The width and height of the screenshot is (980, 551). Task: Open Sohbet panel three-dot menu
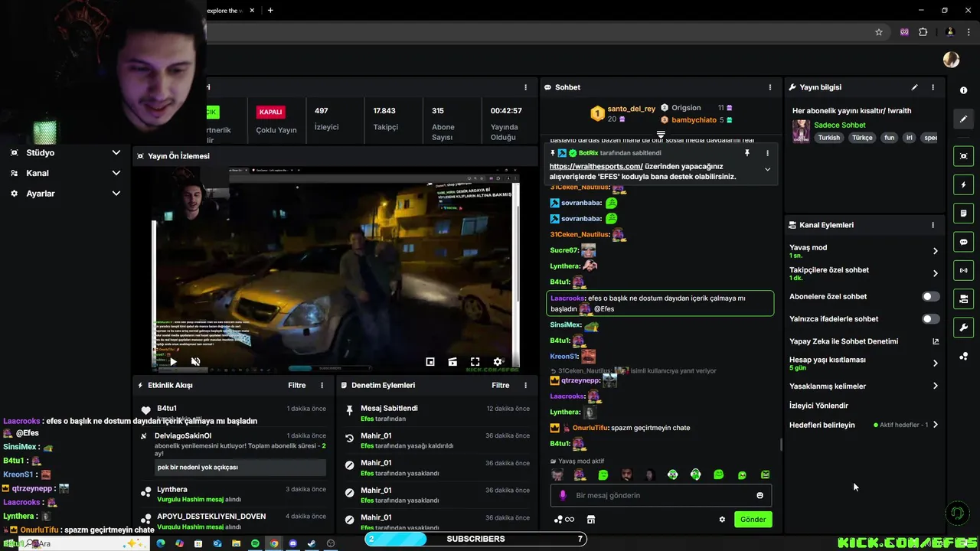[x=770, y=87]
